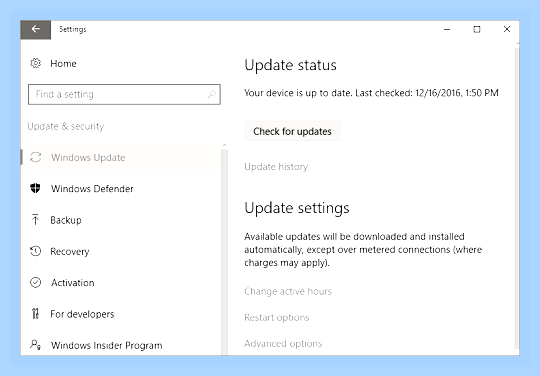Click the Backup upload arrow icon

point(35,220)
